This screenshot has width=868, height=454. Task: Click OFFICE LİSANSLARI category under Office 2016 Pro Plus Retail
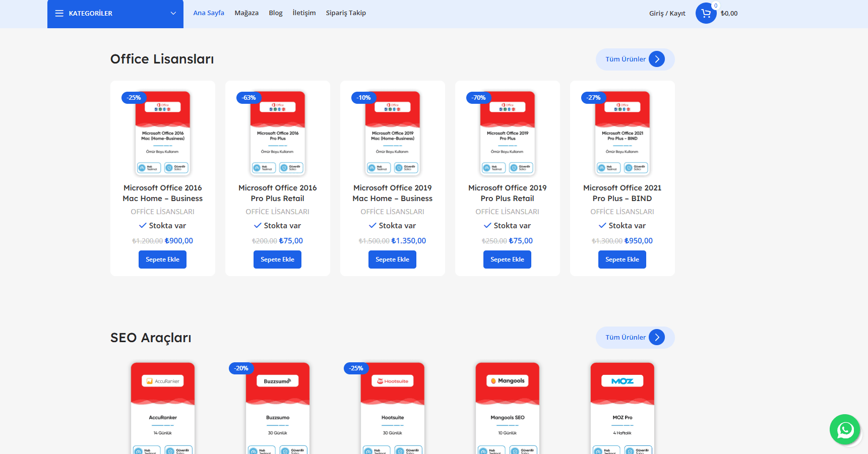coord(278,212)
